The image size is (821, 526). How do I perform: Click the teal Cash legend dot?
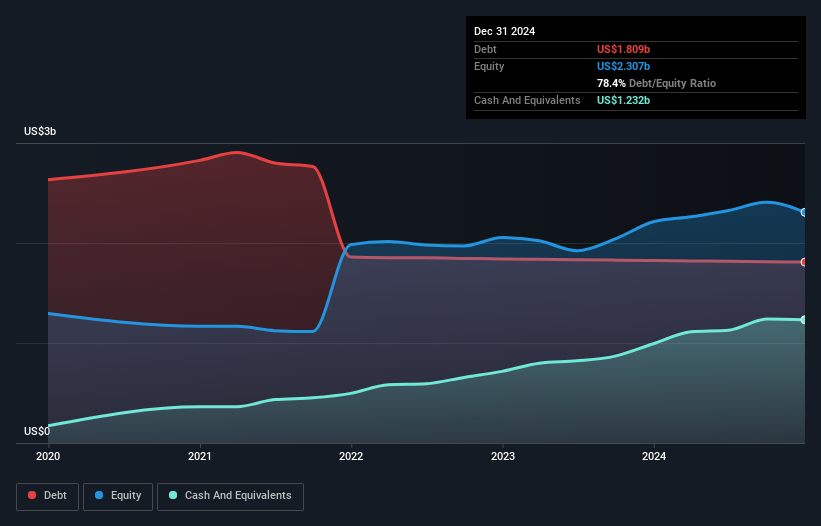tap(173, 495)
